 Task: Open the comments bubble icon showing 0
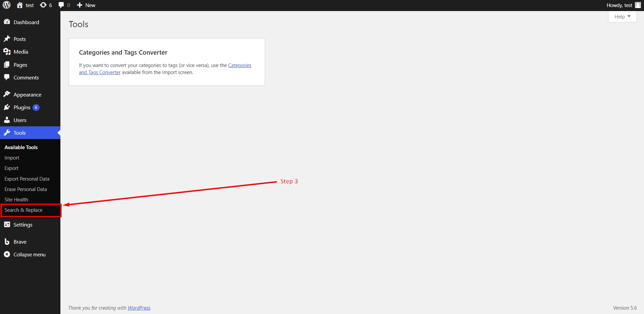click(x=61, y=5)
